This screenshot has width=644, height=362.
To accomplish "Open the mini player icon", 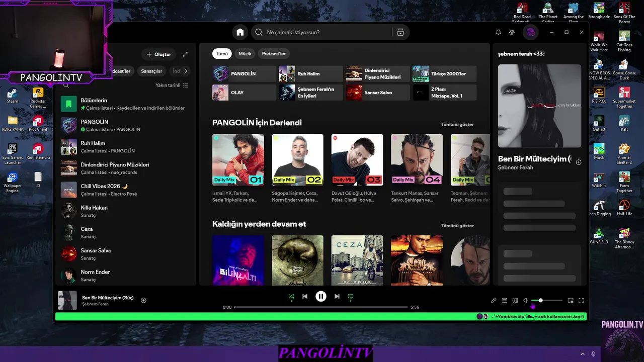I will pyautogui.click(x=571, y=300).
